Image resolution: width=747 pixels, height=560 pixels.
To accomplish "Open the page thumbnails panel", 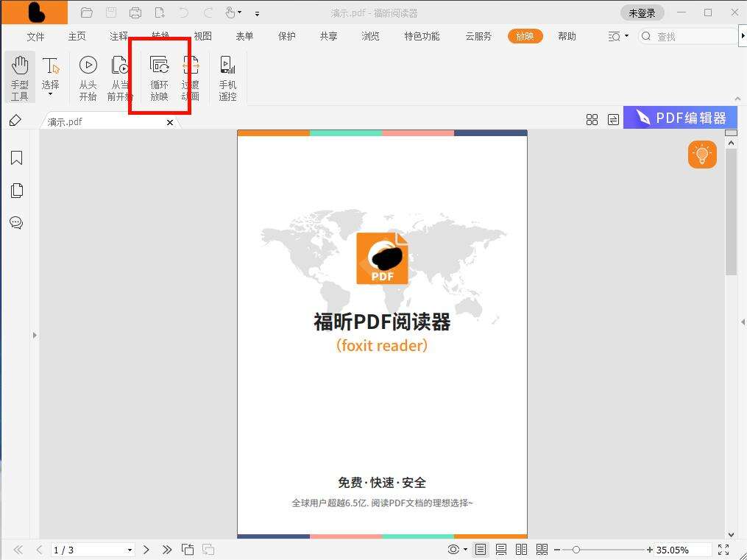I will 16,190.
